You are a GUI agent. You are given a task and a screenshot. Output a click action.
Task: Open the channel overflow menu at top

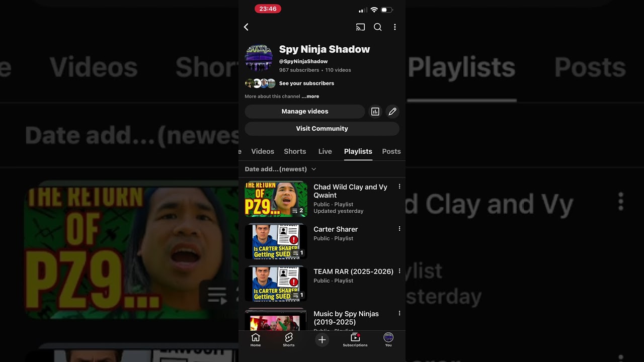coord(395,27)
